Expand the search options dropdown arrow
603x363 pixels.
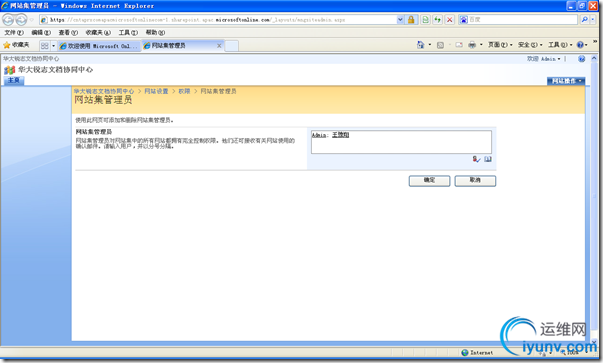[593, 19]
